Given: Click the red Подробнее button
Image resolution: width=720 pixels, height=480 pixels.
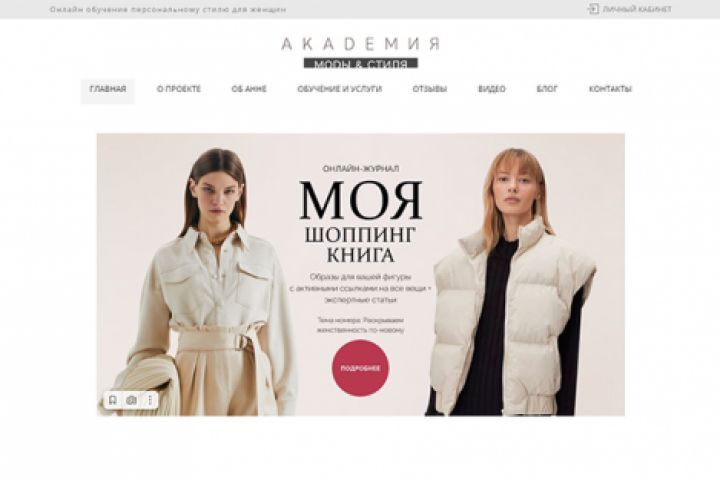Looking at the screenshot, I should pyautogui.click(x=360, y=368).
